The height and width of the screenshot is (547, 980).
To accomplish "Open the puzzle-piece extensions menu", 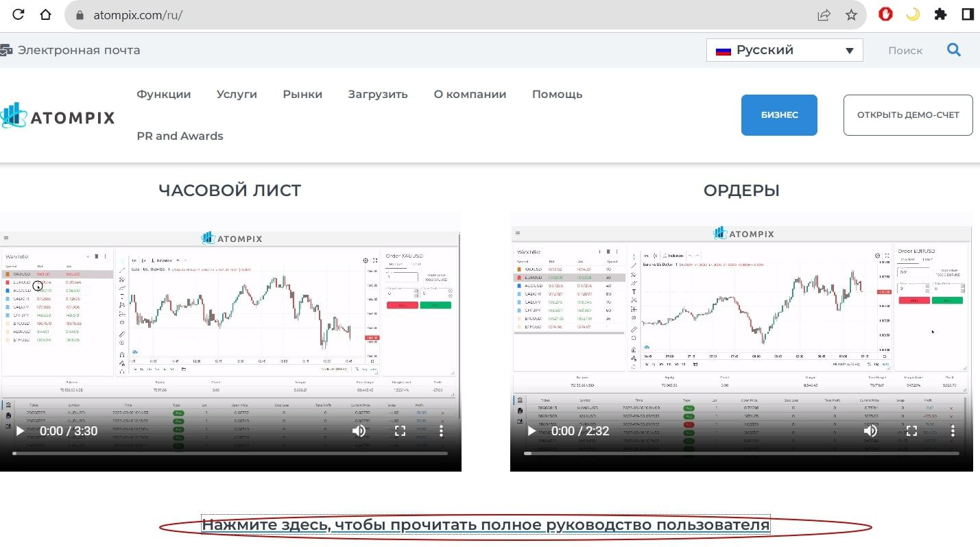I will [940, 14].
